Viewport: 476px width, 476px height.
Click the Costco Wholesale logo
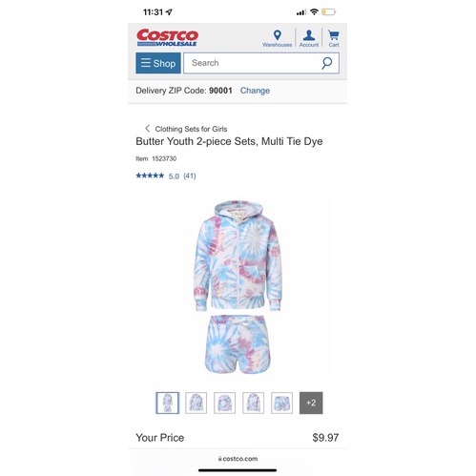(167, 37)
